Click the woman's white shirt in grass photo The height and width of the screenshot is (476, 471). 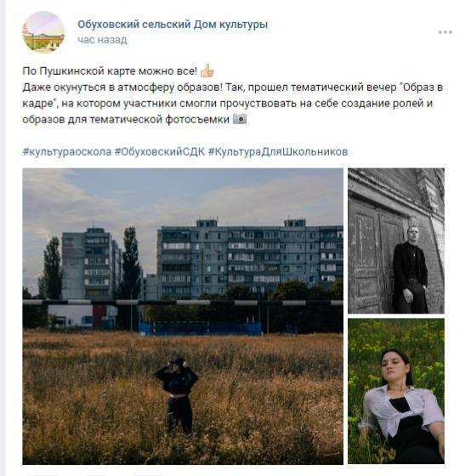pos(400,410)
